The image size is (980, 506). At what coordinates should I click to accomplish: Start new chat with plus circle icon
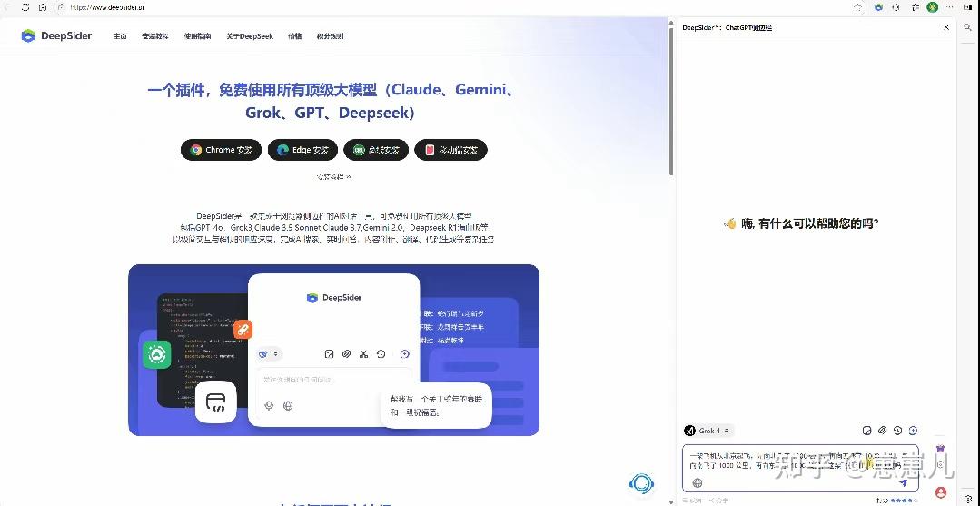pyautogui.click(x=913, y=431)
